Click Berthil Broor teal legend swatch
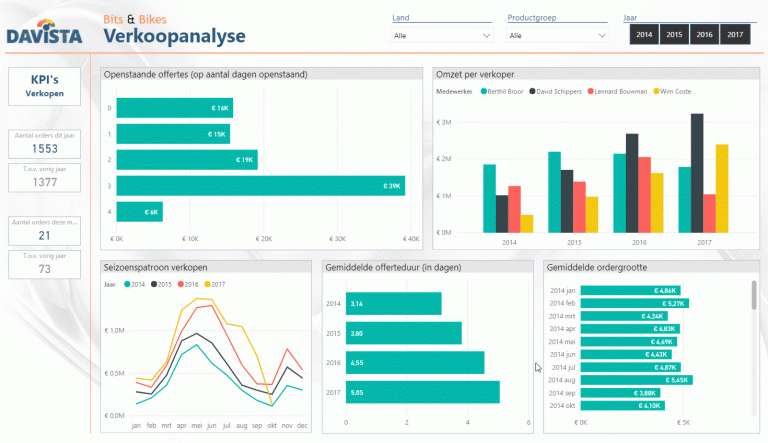 pyautogui.click(x=483, y=91)
